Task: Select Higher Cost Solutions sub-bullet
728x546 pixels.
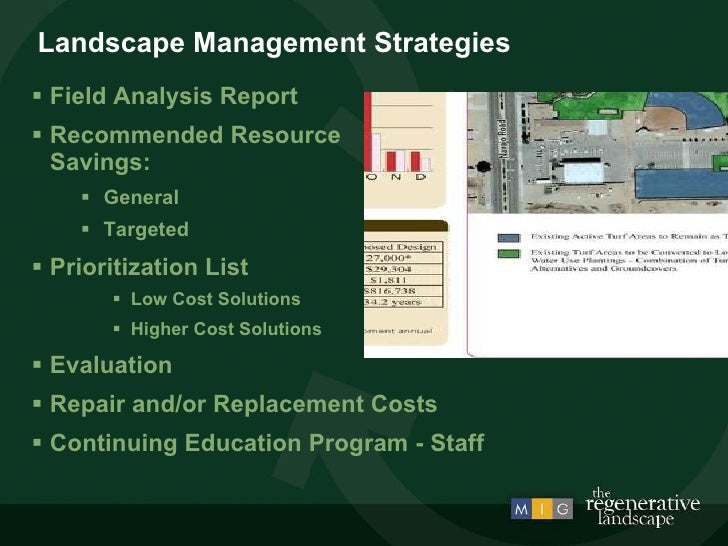Action: coord(226,329)
